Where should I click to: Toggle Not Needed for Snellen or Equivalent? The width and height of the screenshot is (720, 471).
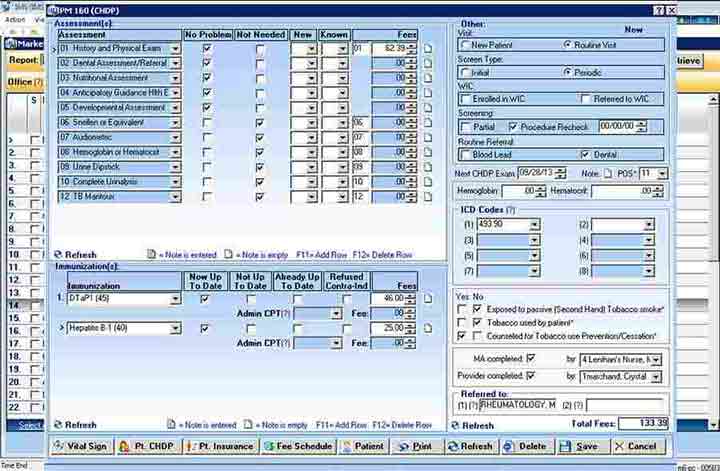click(x=260, y=123)
